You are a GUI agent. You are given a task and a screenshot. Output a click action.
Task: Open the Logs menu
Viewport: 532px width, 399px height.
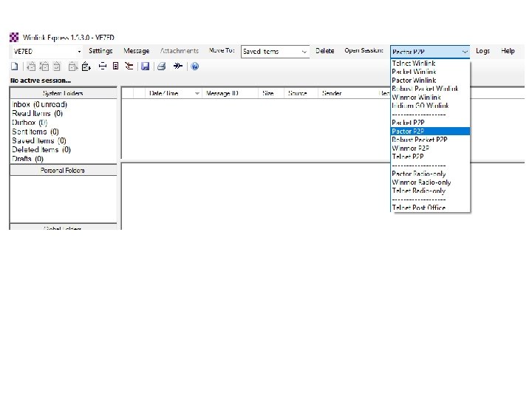[482, 51]
